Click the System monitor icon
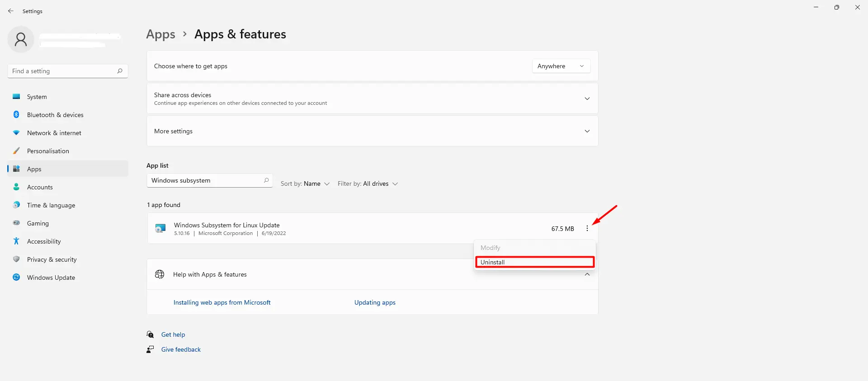Screen dimensions: 868x381 16,97
